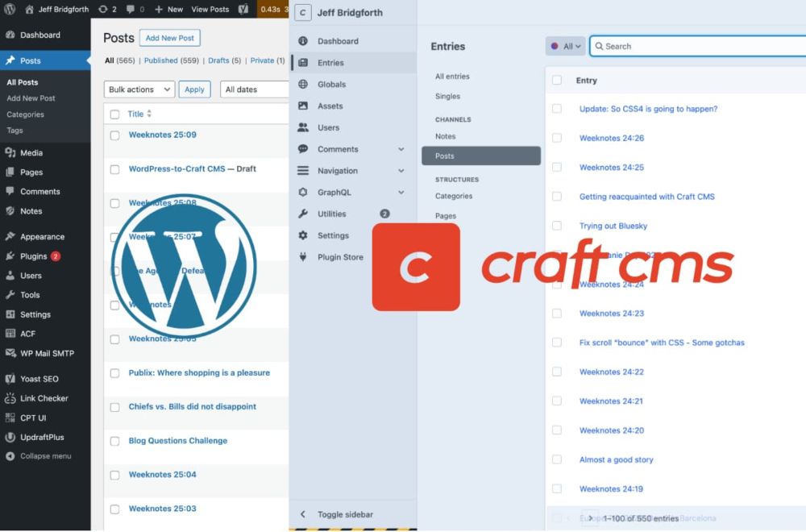
Task: Select the Notes channel in Craft
Action: 445,136
